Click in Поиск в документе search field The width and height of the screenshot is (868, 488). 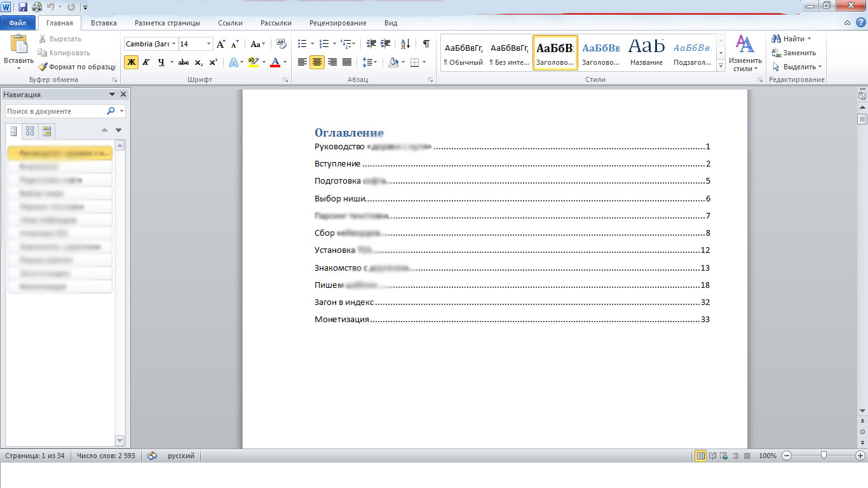tap(56, 111)
